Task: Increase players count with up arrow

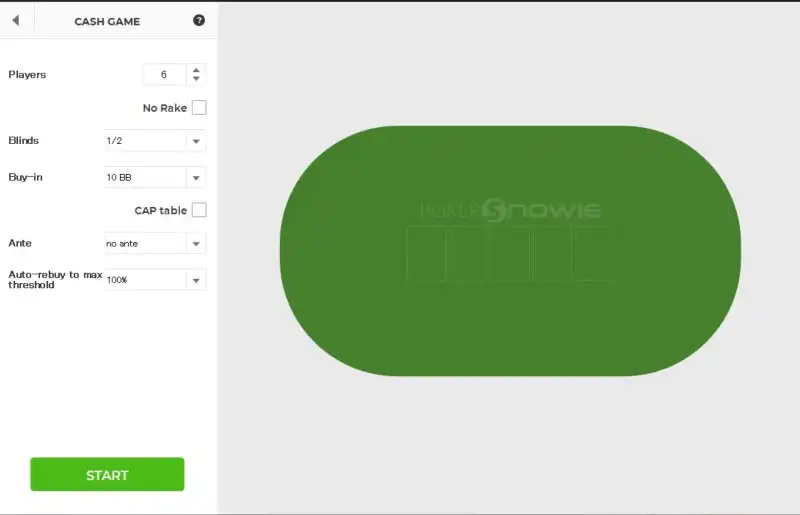Action: click(x=196, y=70)
